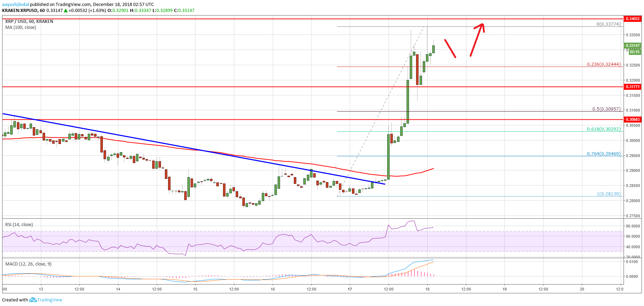Open the TradingView link in footer
This screenshot has height=306, width=644.
50,300
